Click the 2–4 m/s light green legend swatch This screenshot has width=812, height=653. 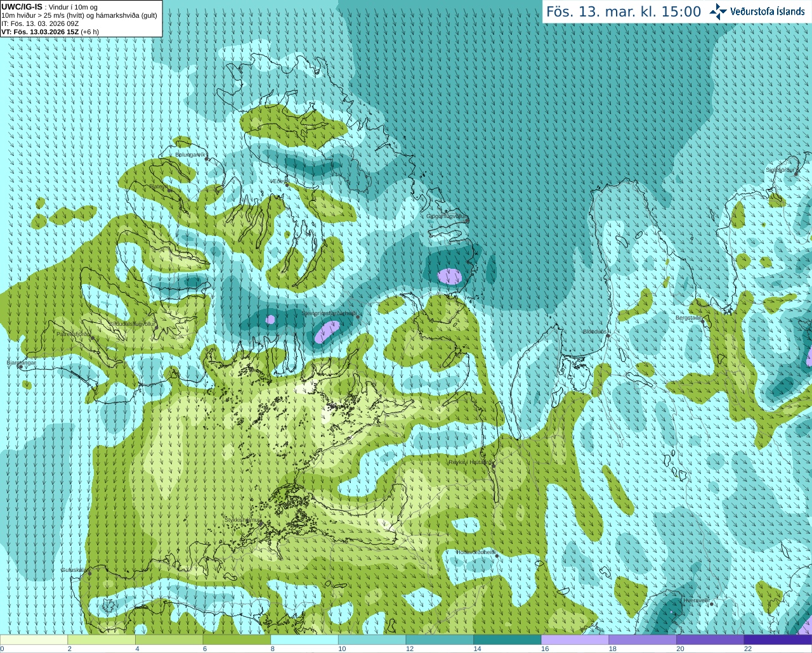[x=101, y=640]
